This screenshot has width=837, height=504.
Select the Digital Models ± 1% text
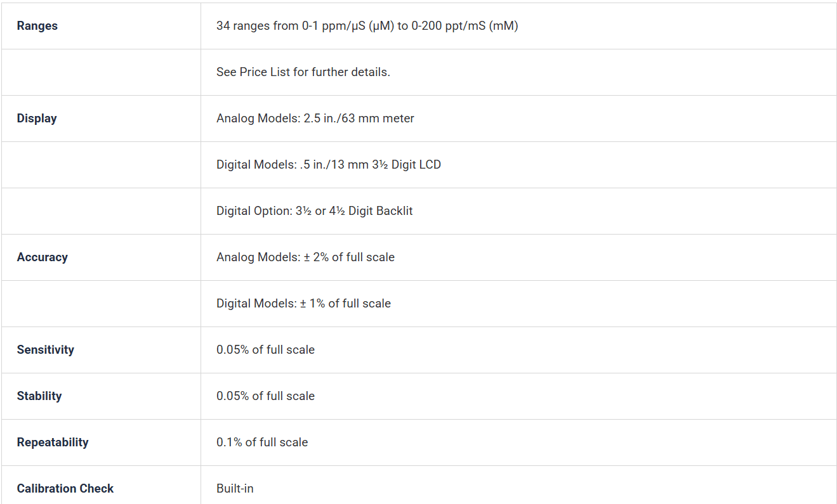click(303, 304)
